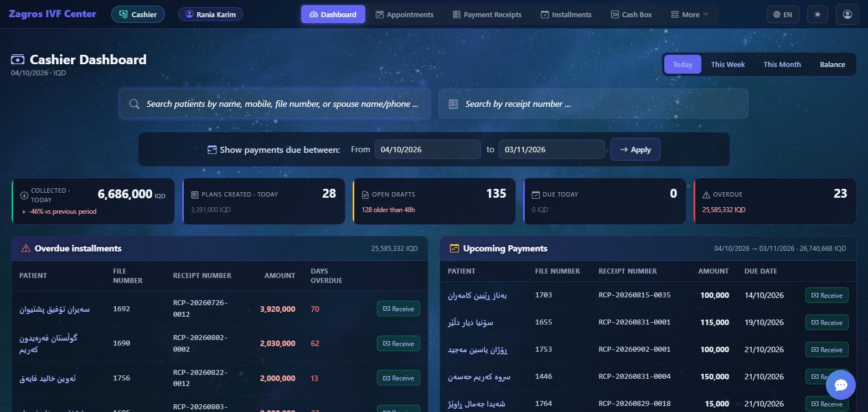Focus the receipt number search field
Image resolution: width=868 pixels, height=412 pixels.
click(593, 104)
